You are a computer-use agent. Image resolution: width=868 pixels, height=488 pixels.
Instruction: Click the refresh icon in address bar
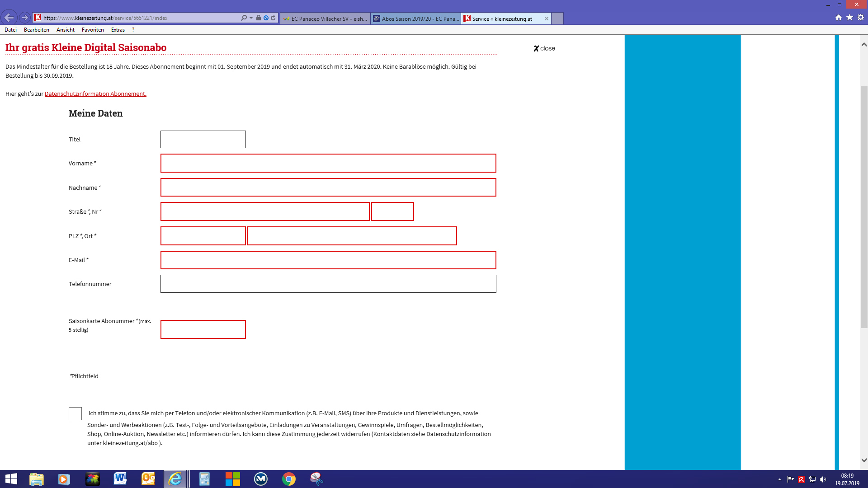[273, 18]
